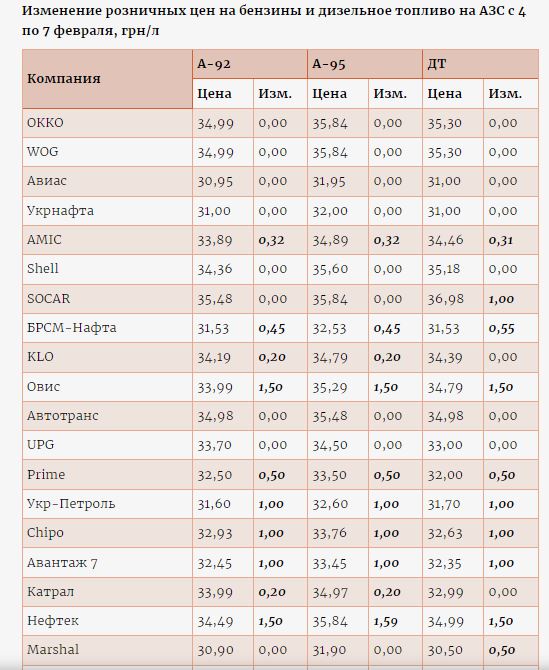Click the Компания column header

pos(64,79)
